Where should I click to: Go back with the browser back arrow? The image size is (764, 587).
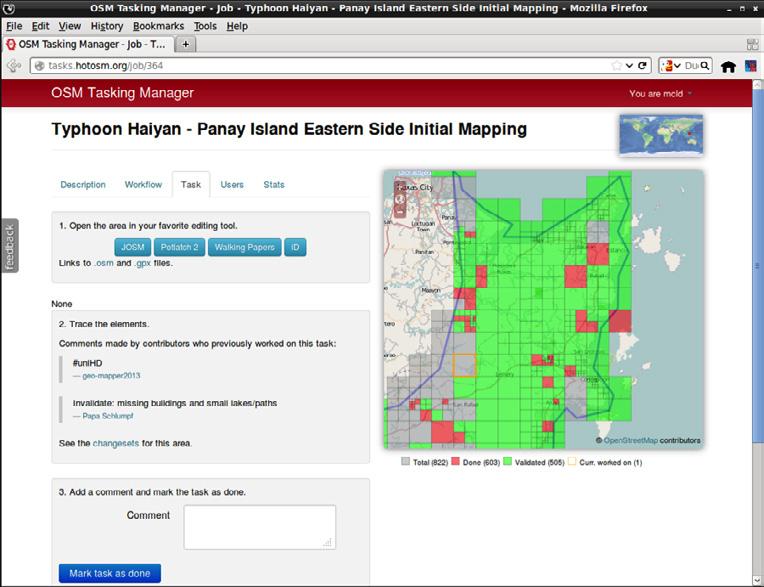(14, 66)
